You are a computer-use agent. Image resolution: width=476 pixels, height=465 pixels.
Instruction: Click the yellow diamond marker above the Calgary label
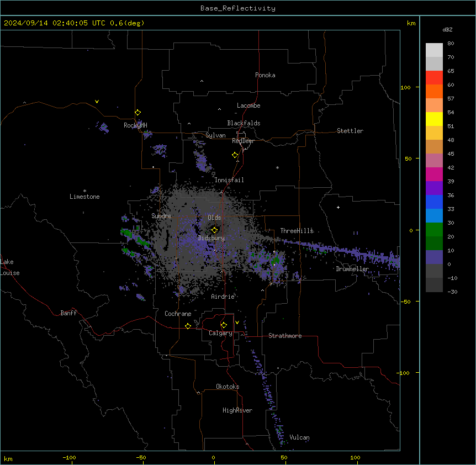click(x=224, y=325)
